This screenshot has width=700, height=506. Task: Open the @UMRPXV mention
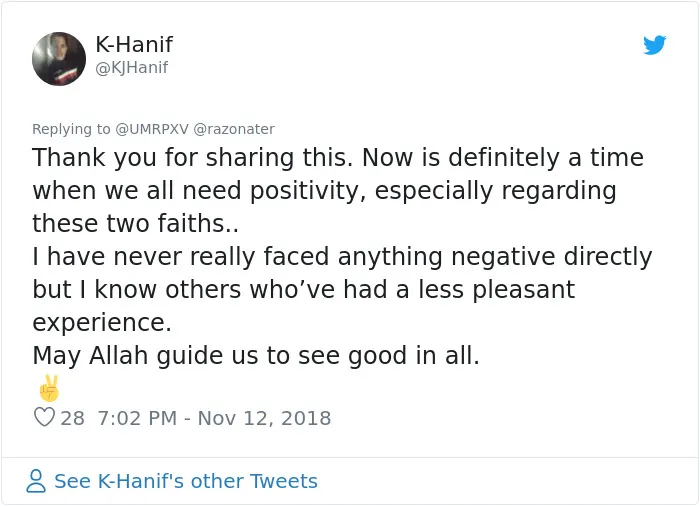tap(152, 129)
